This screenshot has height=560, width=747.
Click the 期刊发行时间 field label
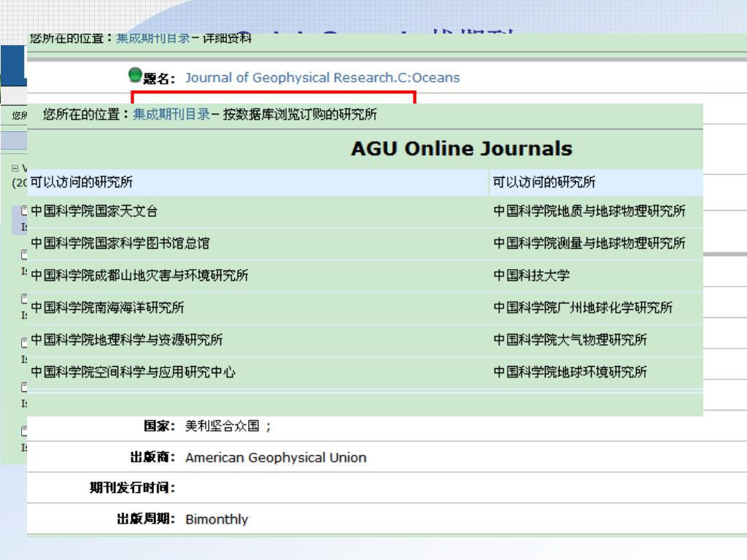[133, 488]
